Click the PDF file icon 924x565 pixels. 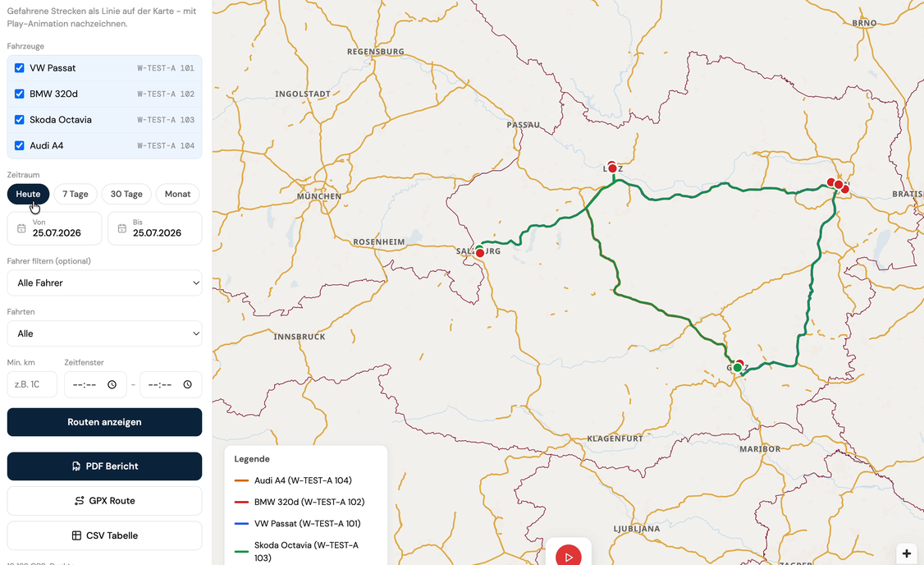(76, 466)
